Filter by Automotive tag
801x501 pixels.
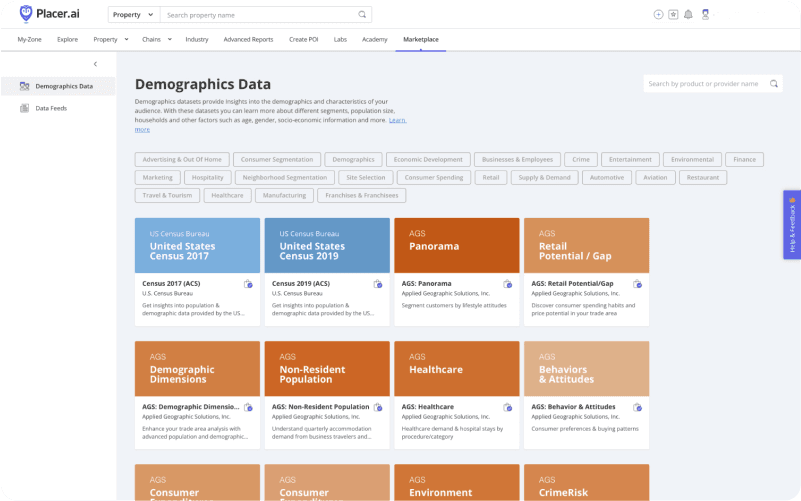coord(607,177)
